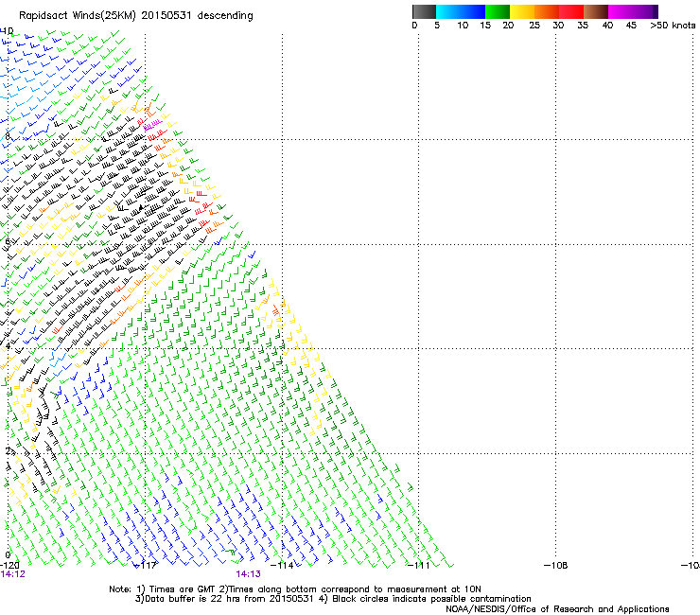Click the '30' legend scale label
This screenshot has height=615, width=700.
[x=558, y=25]
